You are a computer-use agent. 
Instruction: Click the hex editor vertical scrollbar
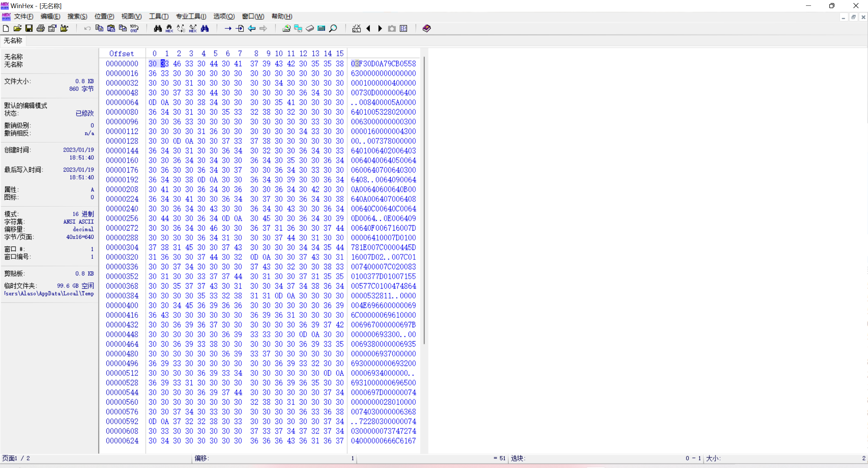tap(424, 200)
